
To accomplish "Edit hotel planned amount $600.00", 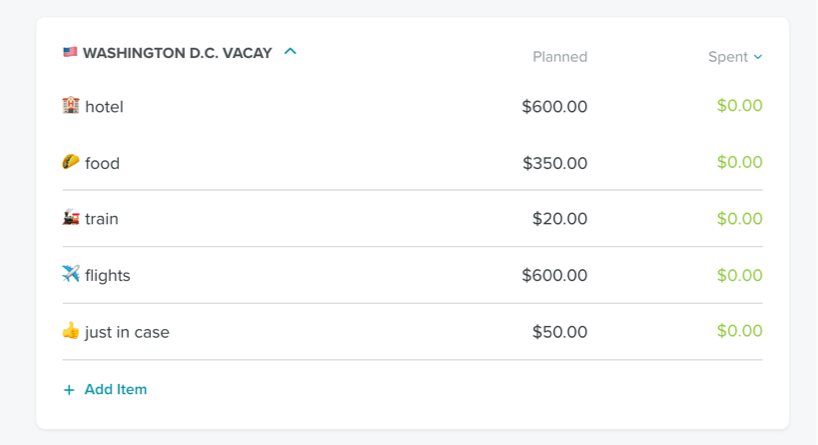I will [x=555, y=106].
